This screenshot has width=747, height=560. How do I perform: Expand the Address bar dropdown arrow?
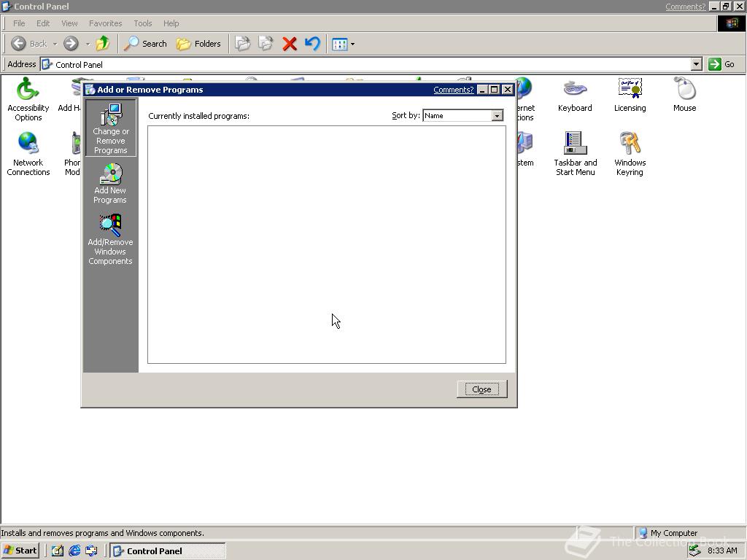point(696,64)
